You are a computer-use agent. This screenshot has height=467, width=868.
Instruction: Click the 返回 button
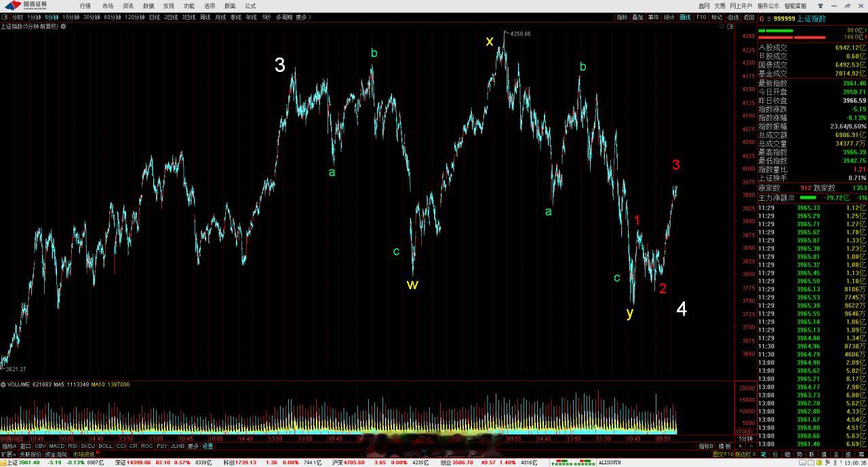click(749, 17)
